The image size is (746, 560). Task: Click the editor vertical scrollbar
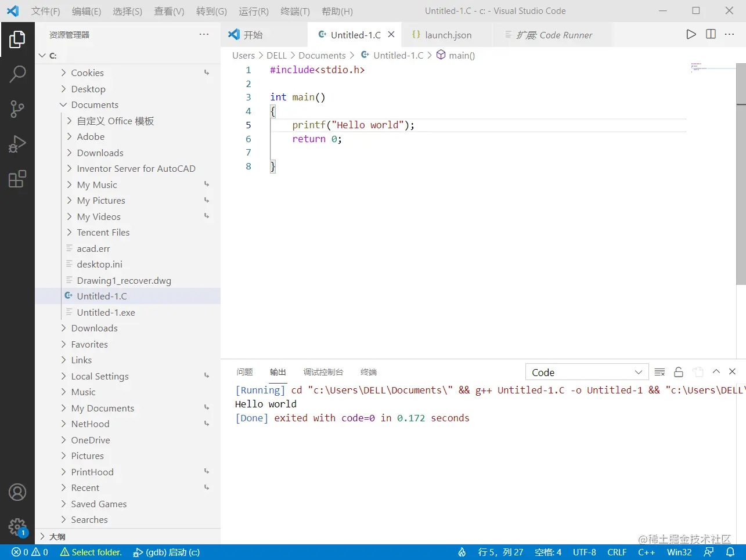(x=741, y=174)
